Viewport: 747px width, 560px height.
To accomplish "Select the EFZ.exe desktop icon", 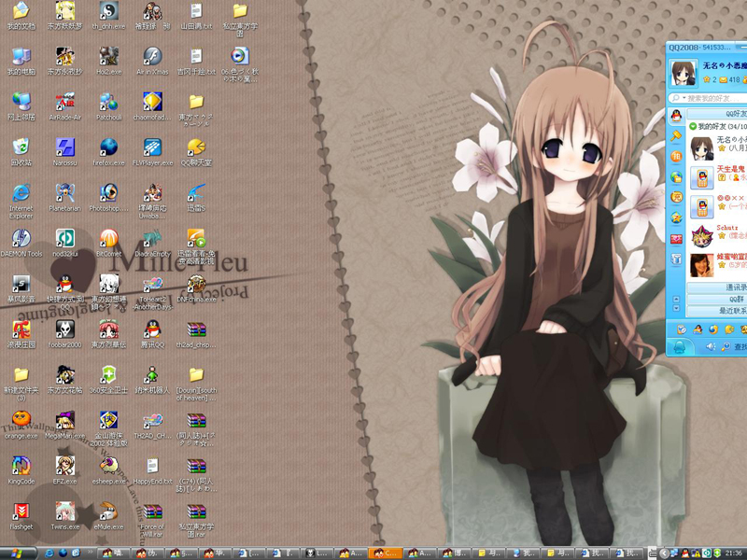I will pyautogui.click(x=64, y=471).
